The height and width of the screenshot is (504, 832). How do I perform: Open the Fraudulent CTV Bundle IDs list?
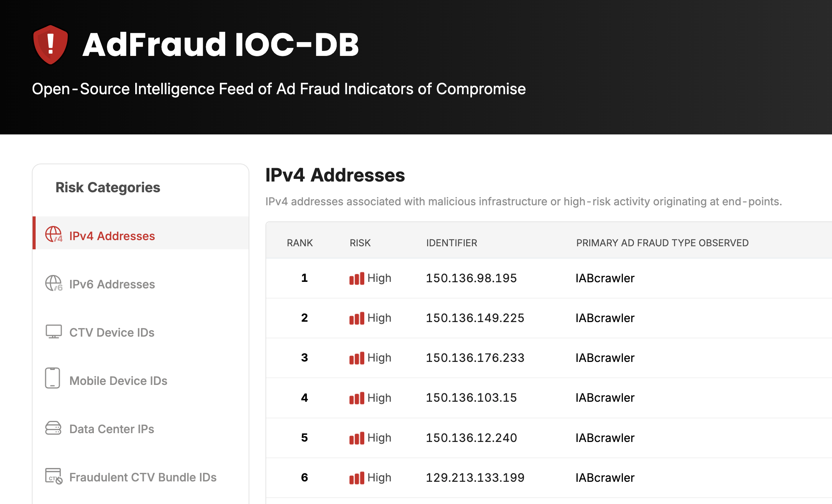pos(142,477)
